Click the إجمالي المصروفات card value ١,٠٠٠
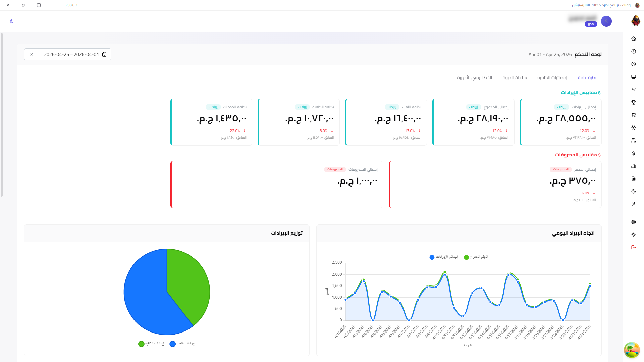 (358, 181)
